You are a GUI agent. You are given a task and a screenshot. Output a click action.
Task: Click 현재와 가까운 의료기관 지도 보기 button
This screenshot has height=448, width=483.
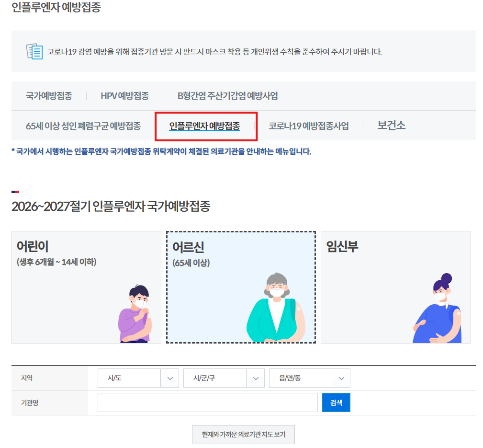click(243, 435)
